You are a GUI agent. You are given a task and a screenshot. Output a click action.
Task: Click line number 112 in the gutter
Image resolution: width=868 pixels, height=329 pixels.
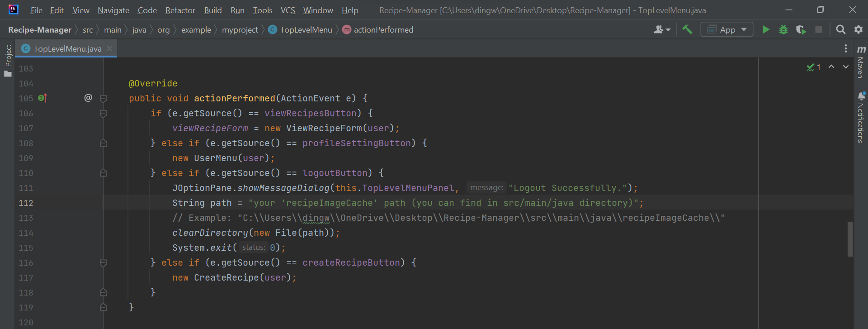click(26, 203)
